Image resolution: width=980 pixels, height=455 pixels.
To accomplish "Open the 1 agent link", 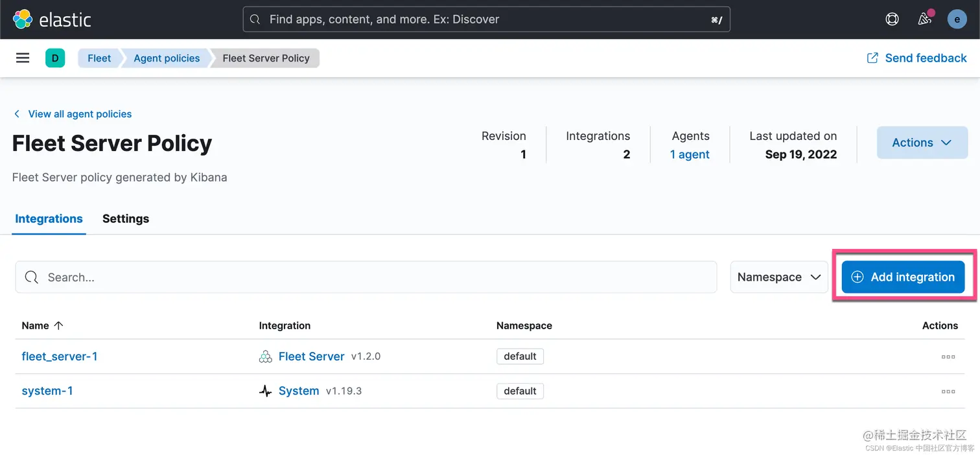I will coord(690,154).
